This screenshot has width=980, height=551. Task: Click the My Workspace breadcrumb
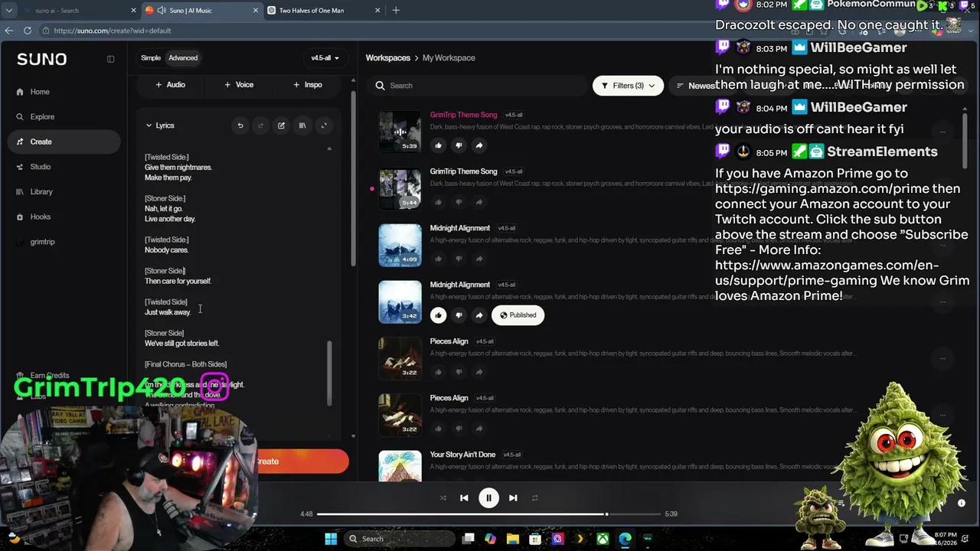(449, 58)
